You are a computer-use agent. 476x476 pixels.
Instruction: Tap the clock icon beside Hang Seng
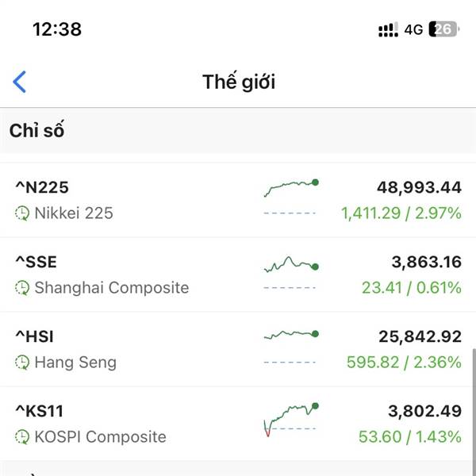(x=22, y=362)
